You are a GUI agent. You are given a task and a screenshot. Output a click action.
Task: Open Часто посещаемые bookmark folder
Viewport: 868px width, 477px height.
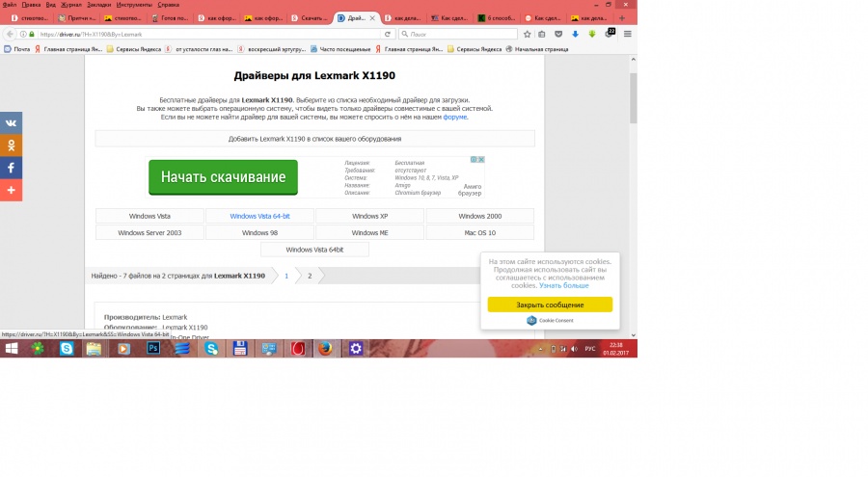coord(340,49)
